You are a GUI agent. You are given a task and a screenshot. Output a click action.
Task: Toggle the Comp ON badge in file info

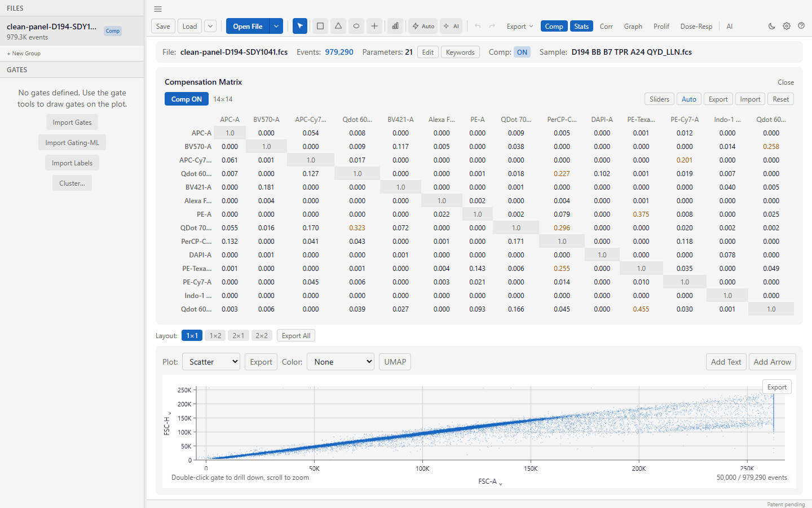coord(522,52)
